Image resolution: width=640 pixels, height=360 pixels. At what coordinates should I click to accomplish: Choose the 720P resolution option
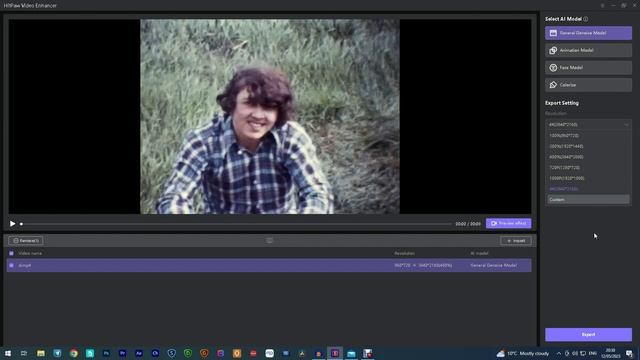(x=588, y=167)
